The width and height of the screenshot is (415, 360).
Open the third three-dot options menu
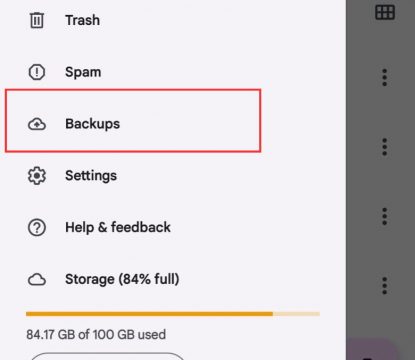click(x=385, y=216)
